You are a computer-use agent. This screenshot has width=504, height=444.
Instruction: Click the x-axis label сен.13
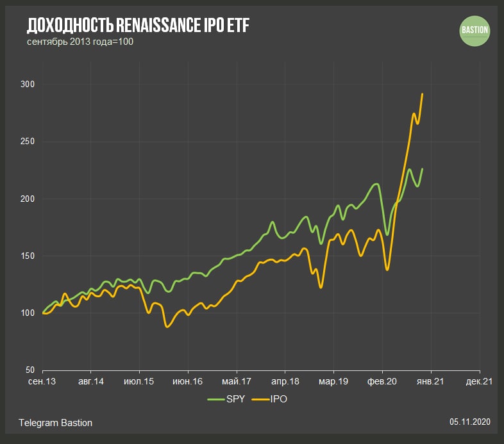pyautogui.click(x=42, y=381)
